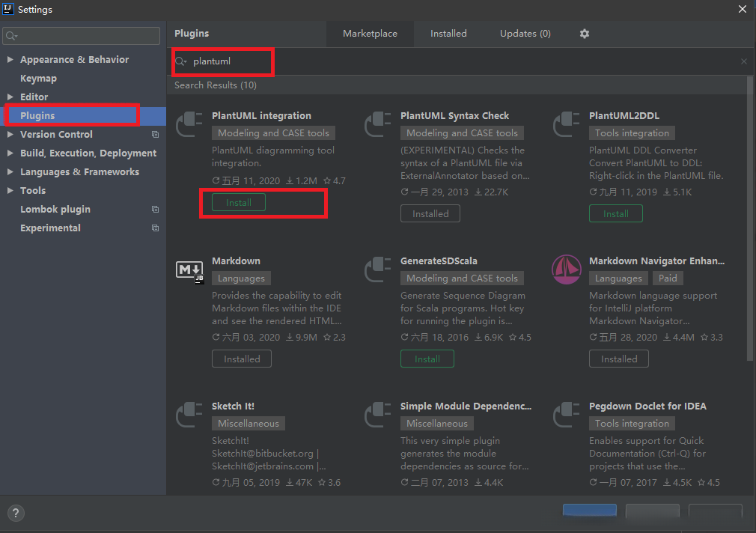
Task: Open the Markdown plugin title
Action: pos(236,261)
